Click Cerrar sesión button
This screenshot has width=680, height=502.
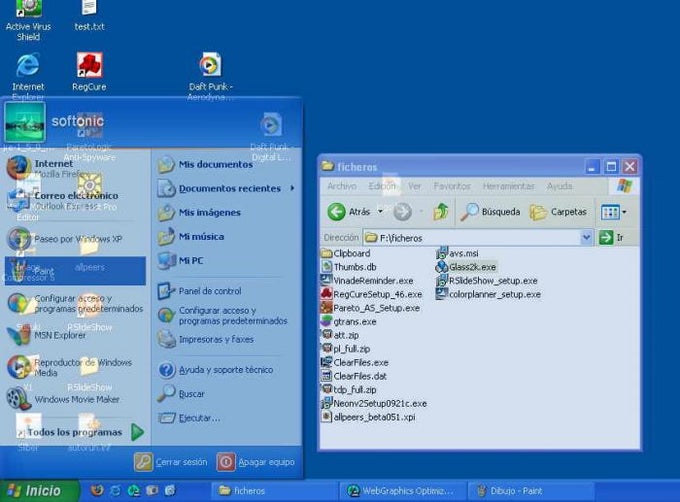[x=171, y=462]
